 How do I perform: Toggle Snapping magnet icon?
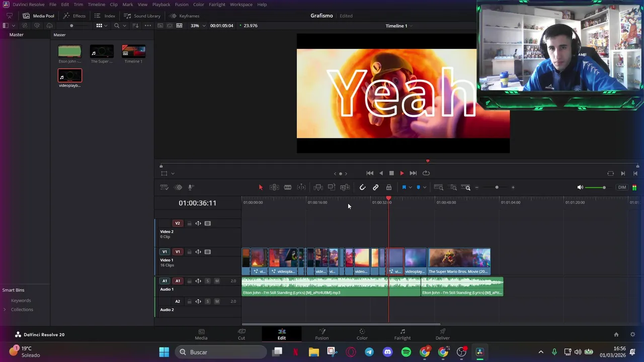click(362, 188)
